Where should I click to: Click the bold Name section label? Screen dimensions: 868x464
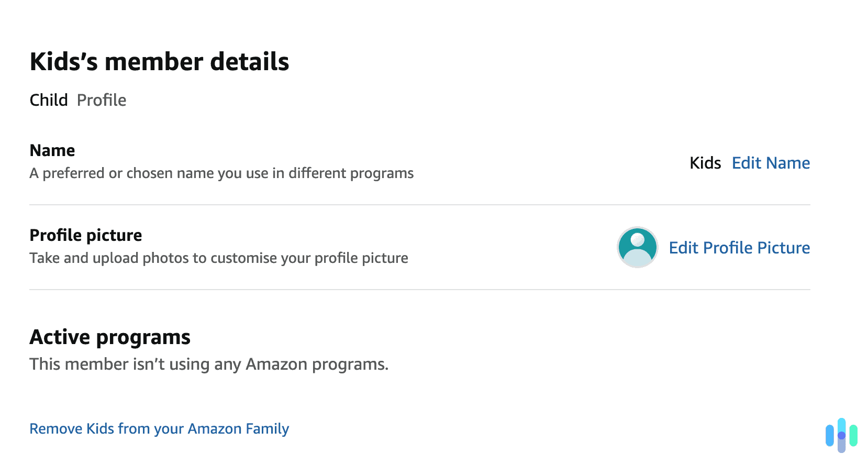pyautogui.click(x=52, y=151)
